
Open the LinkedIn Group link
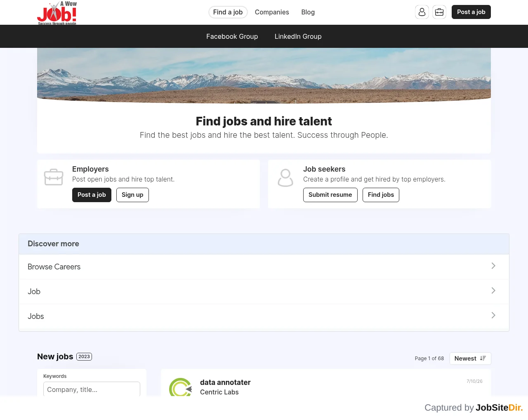point(298,36)
